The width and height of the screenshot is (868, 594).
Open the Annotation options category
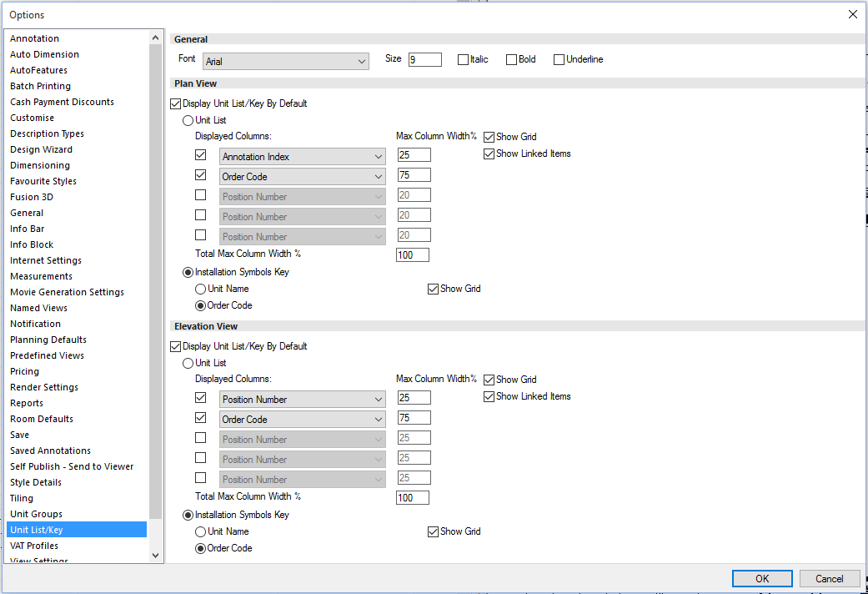pos(35,38)
